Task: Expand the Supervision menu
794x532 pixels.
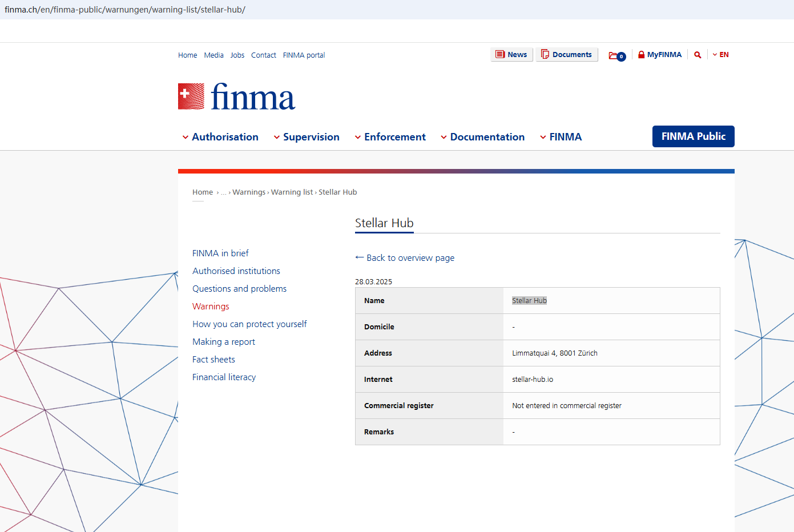Action: coord(307,137)
